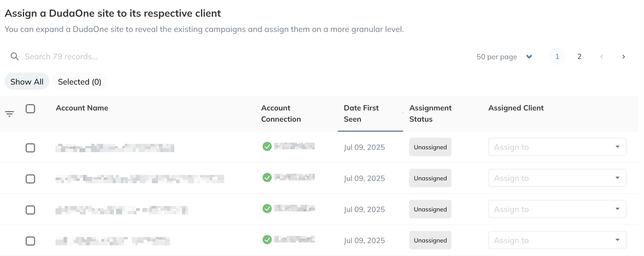The height and width of the screenshot is (256, 644).
Task: Go to next page arrow
Action: tap(623, 57)
